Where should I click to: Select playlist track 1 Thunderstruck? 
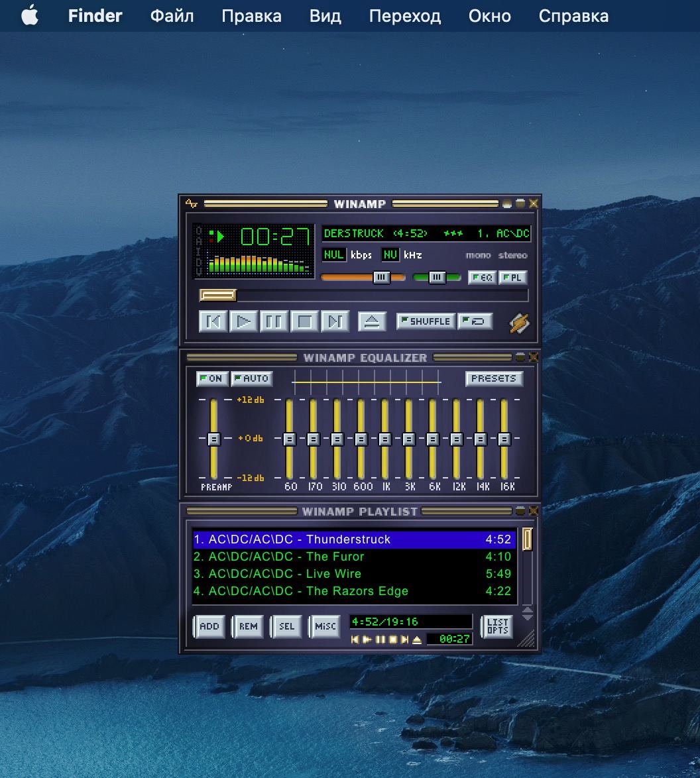click(x=354, y=539)
